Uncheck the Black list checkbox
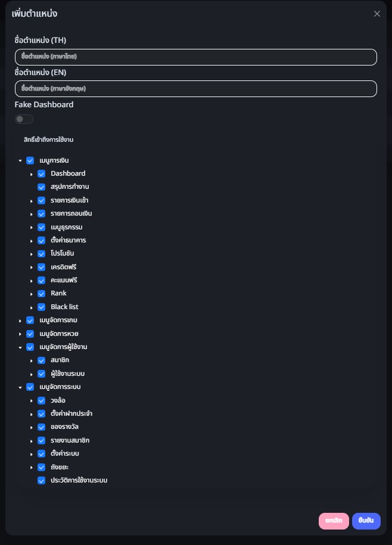The image size is (392, 545). [42, 307]
